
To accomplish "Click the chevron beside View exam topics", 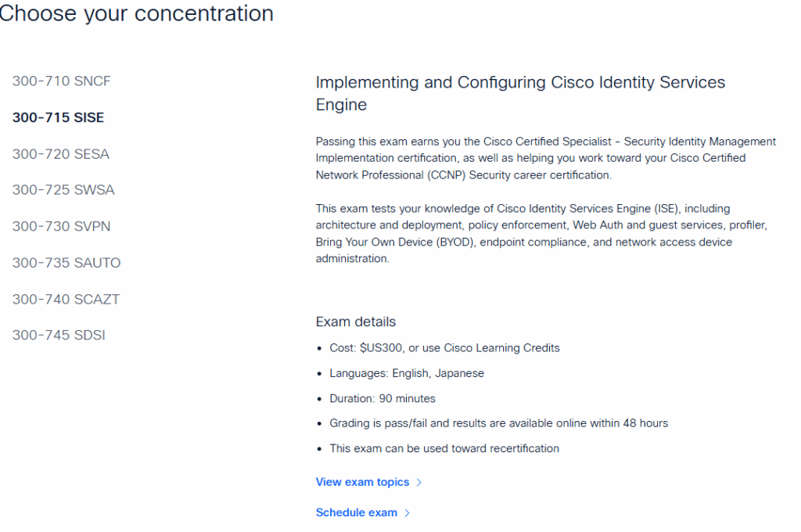I will pos(419,483).
